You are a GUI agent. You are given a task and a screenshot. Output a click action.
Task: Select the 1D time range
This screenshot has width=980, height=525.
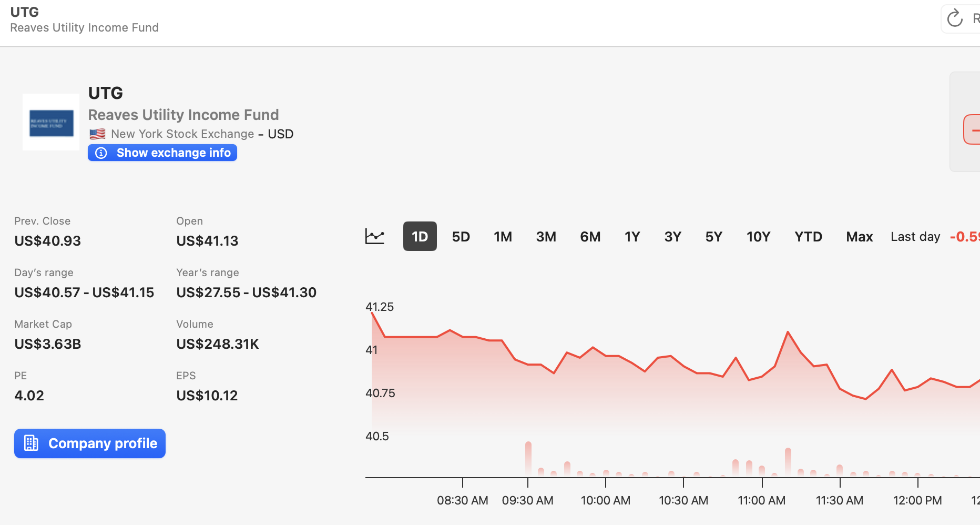tap(420, 236)
